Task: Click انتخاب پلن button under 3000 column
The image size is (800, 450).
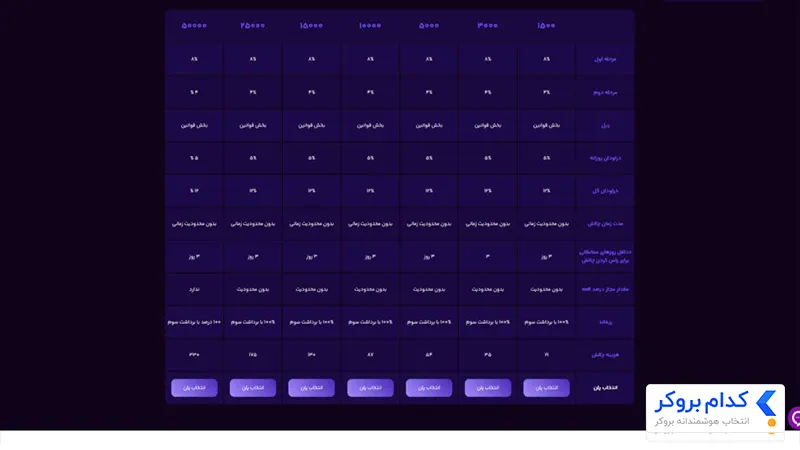Action: (487, 388)
